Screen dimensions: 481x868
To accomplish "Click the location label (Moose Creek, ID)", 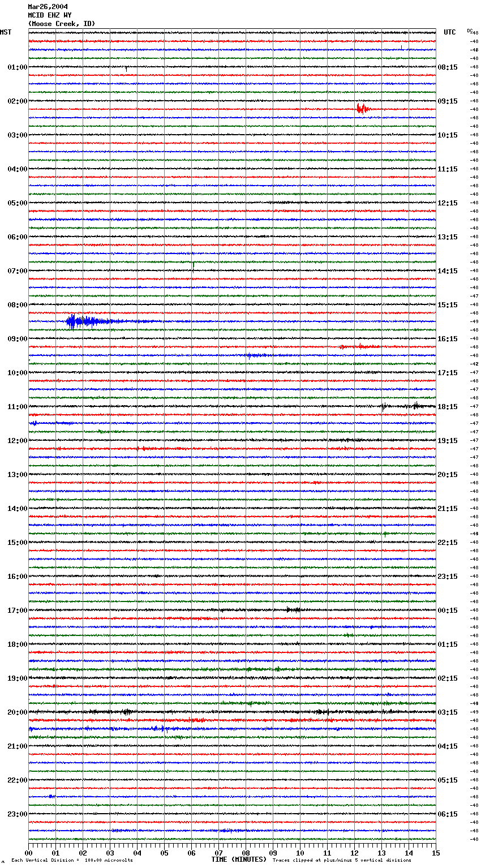I will (62, 24).
